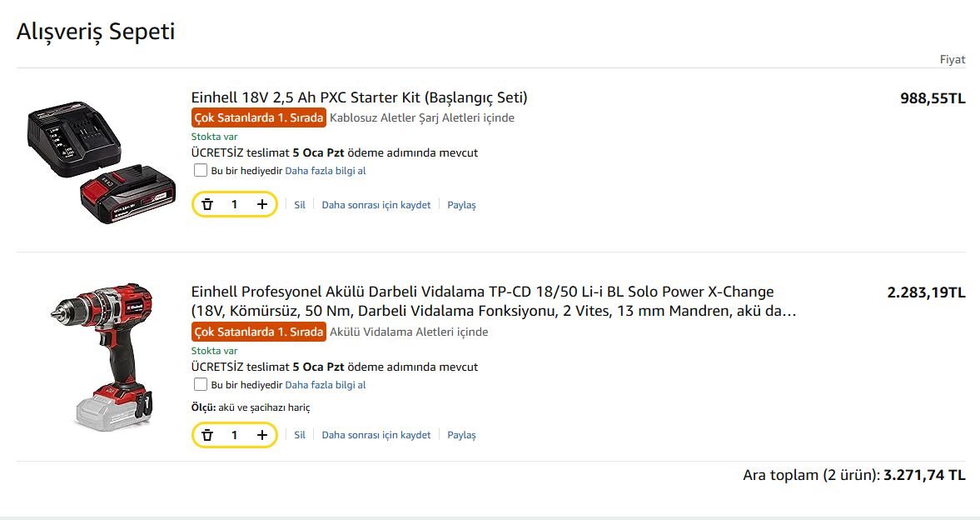The image size is (980, 520).
Task: Save Einhell drill for later
Action: click(376, 435)
